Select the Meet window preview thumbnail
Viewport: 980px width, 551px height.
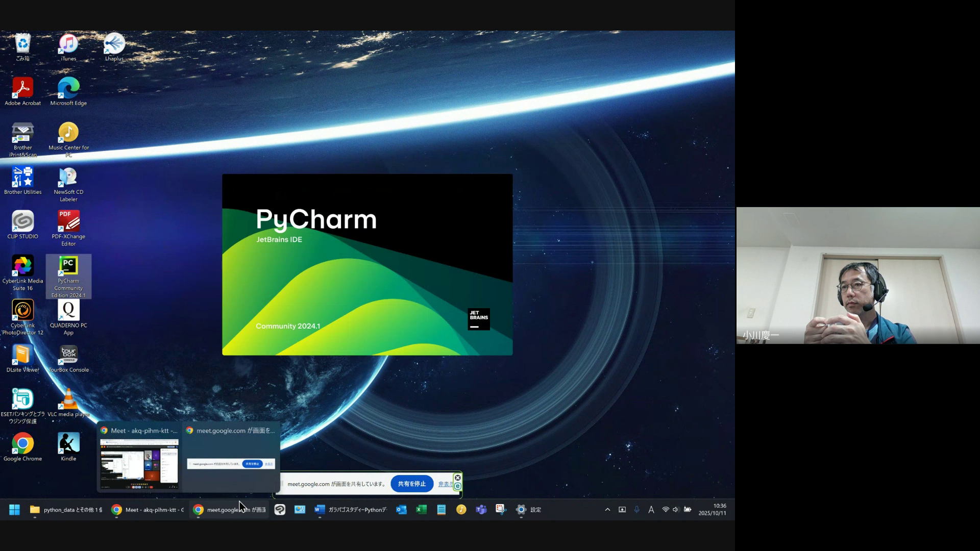point(139,463)
